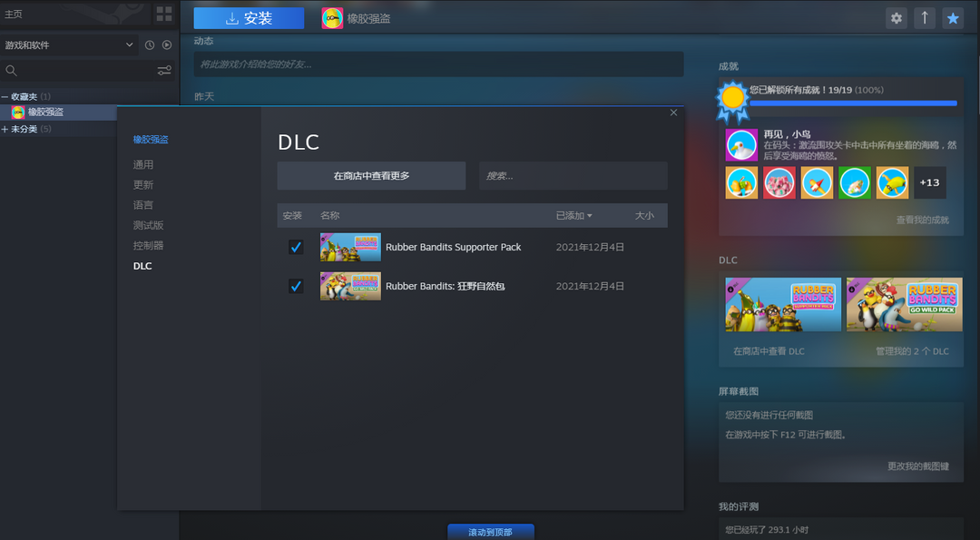Switch library to grid view icon

pyautogui.click(x=163, y=14)
